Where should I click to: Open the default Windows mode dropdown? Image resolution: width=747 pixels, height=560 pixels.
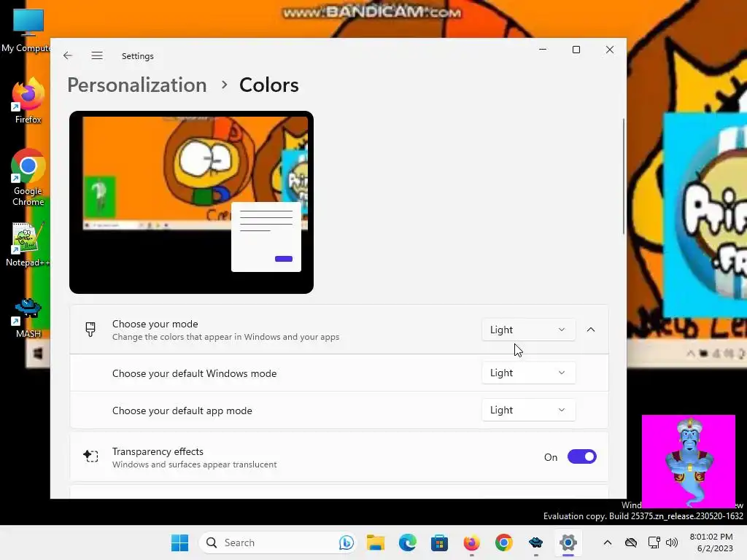coord(528,373)
